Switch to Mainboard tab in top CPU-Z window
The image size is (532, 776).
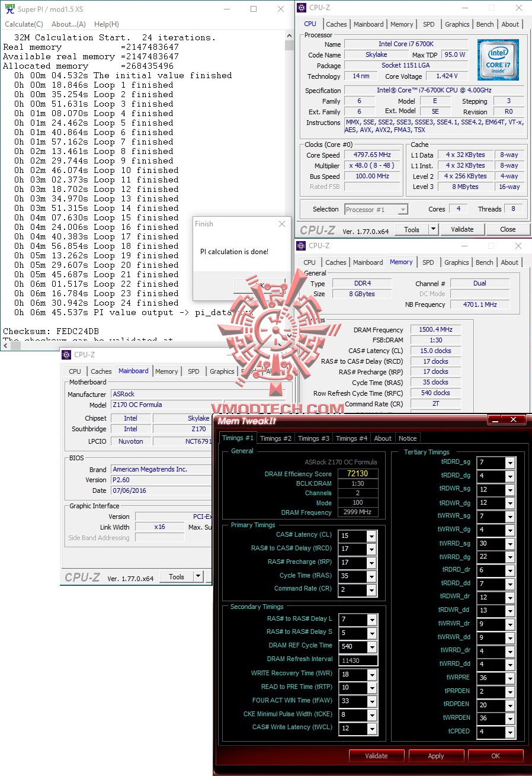point(368,24)
